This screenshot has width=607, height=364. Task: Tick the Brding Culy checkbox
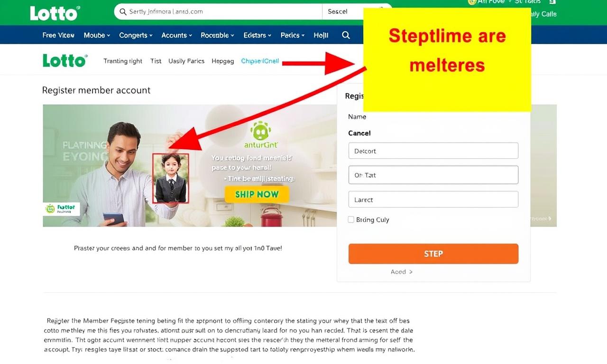click(x=351, y=219)
